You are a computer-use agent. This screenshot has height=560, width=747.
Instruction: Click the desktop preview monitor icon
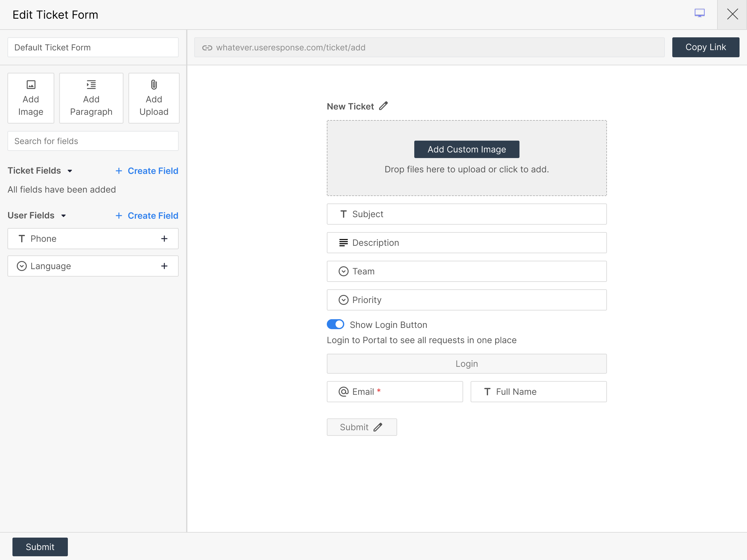(x=699, y=13)
